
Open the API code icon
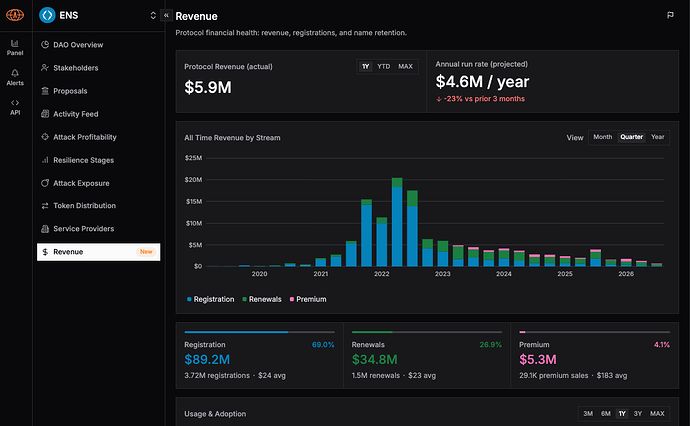point(15,103)
